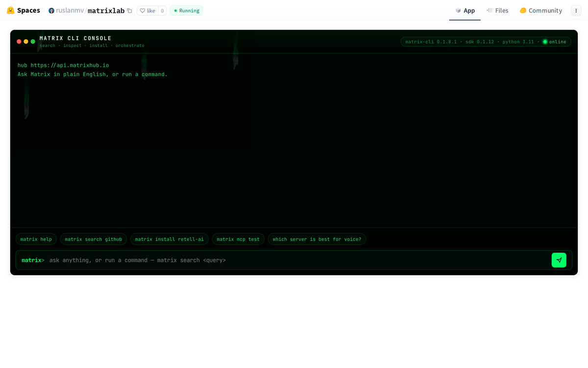Run the 'matrix install retell-ai' suggestion chip
Image resolution: width=588 pixels, height=368 pixels.
pos(170,239)
